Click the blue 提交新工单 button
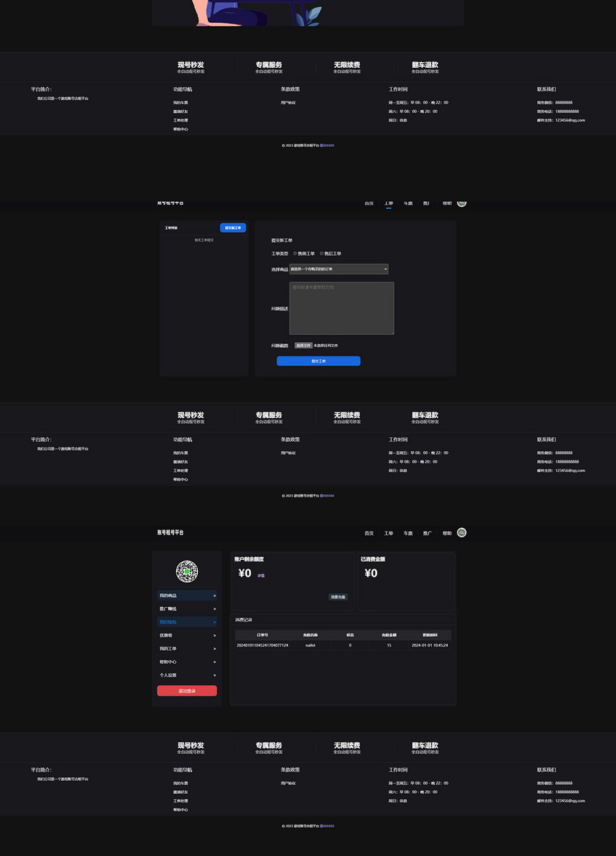 233,228
